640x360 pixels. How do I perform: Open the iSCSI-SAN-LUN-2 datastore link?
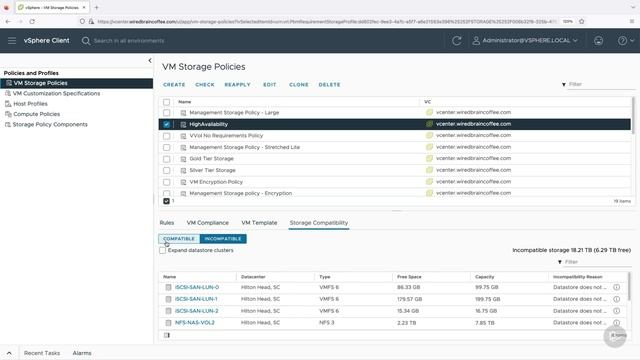click(196, 311)
